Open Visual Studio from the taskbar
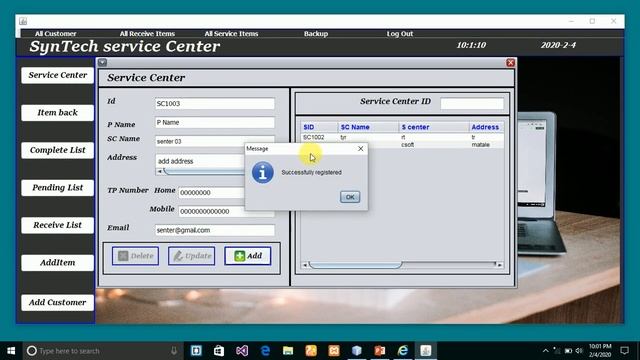 [x=242, y=351]
